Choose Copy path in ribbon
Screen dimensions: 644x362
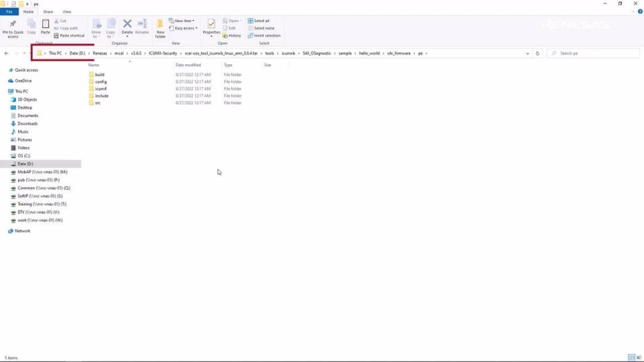point(66,28)
